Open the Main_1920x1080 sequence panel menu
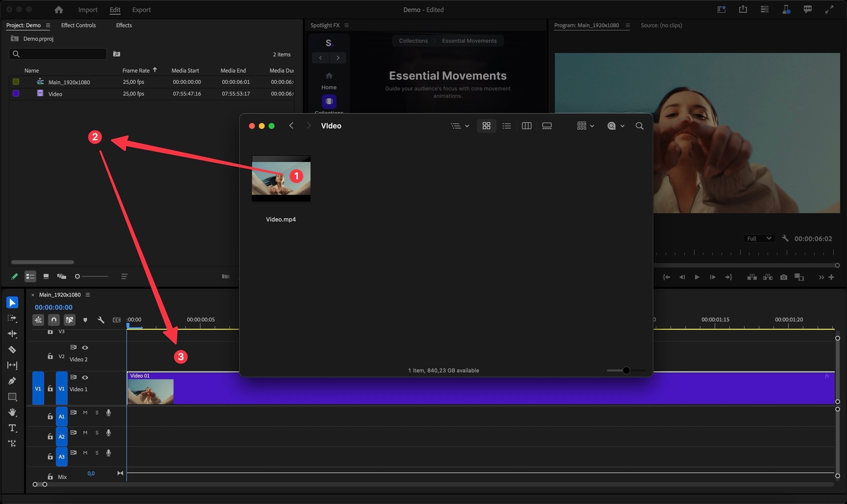The image size is (847, 504). 87,295
